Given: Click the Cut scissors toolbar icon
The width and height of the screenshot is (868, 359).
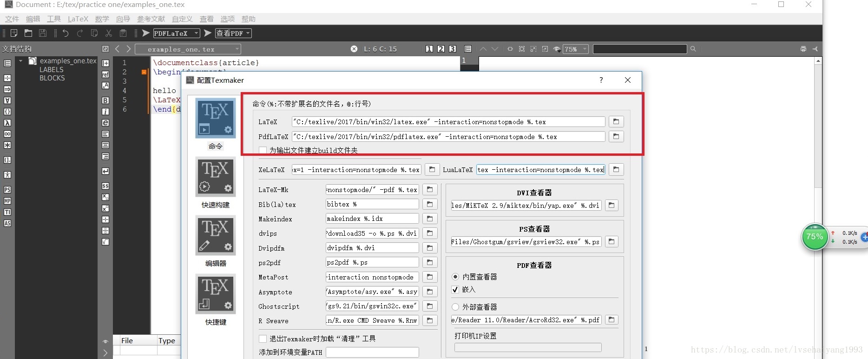Looking at the screenshot, I should pos(109,33).
